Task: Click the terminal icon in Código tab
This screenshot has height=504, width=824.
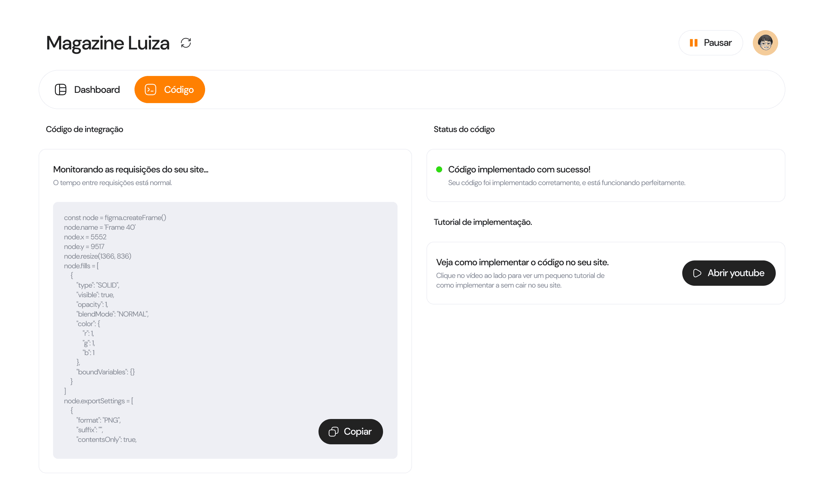Action: coord(151,90)
